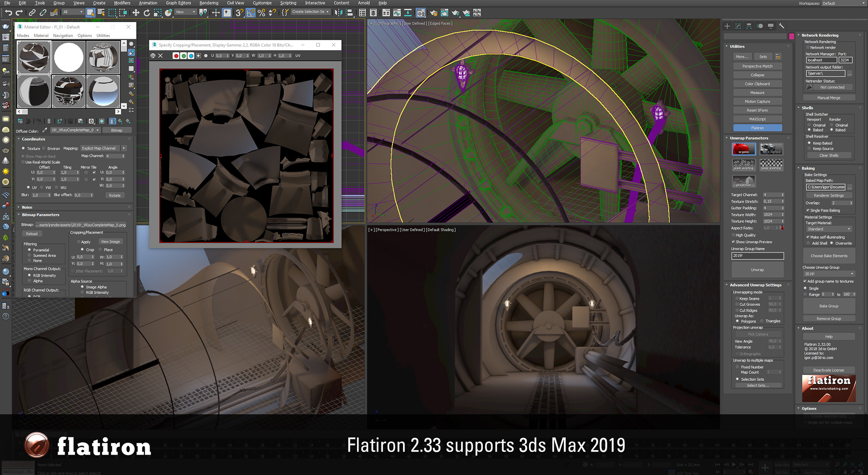Select the Overwrite radio option
Image resolution: width=868 pixels, height=475 pixels.
click(x=831, y=243)
